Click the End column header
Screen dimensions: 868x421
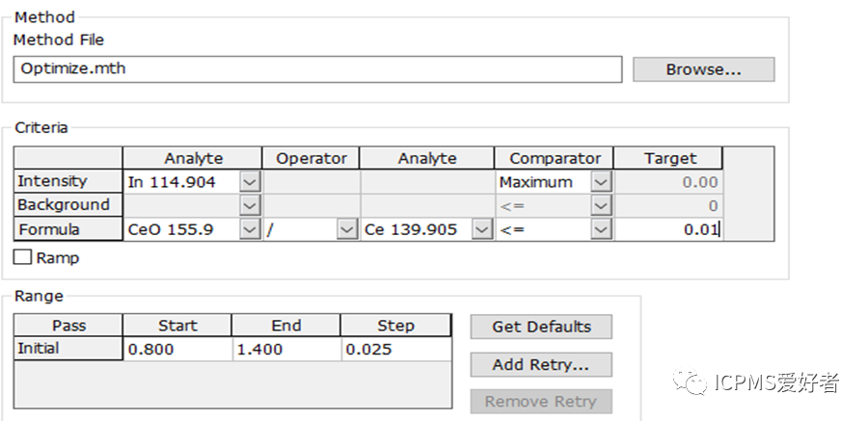pos(286,326)
